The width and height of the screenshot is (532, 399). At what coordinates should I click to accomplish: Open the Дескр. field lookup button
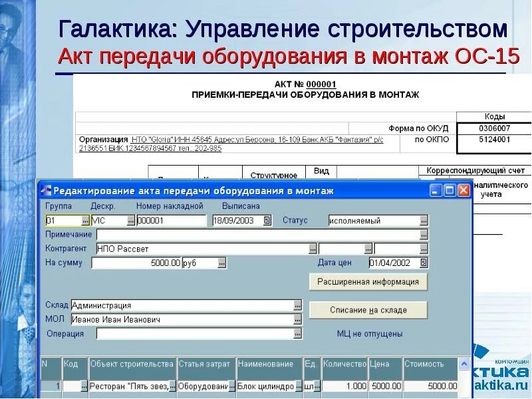point(130,221)
